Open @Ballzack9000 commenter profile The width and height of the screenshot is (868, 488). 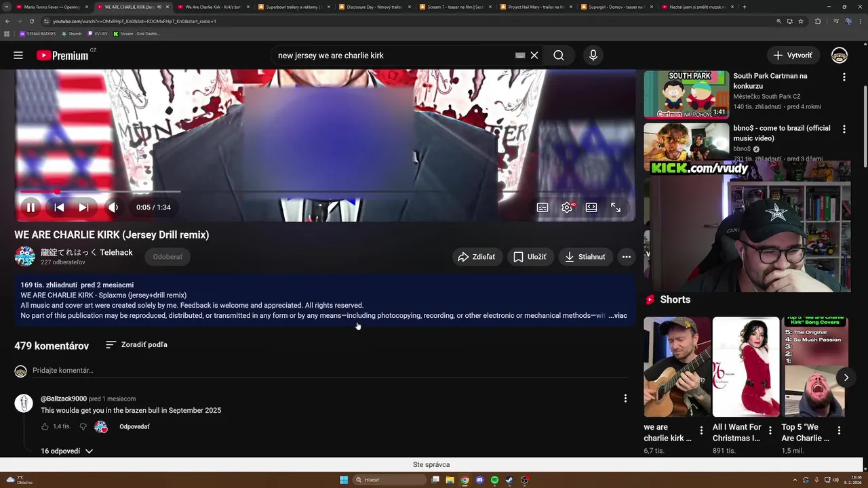point(64,399)
